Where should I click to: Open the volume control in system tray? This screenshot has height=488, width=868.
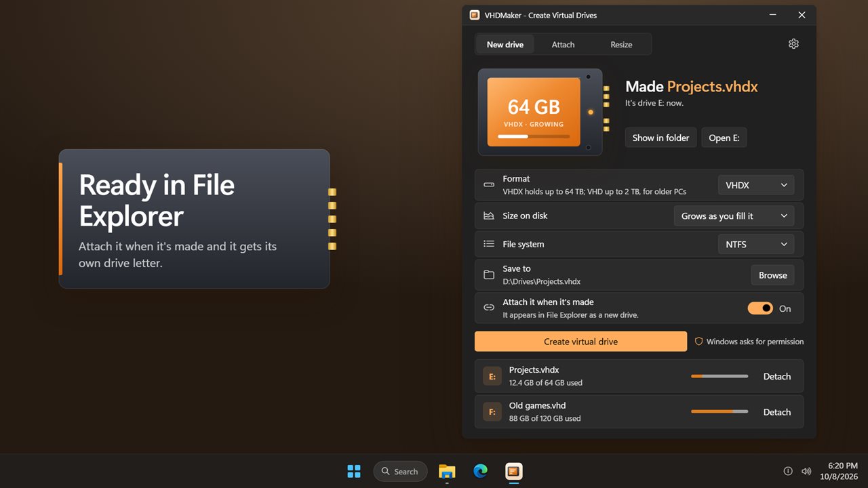pyautogui.click(x=806, y=471)
